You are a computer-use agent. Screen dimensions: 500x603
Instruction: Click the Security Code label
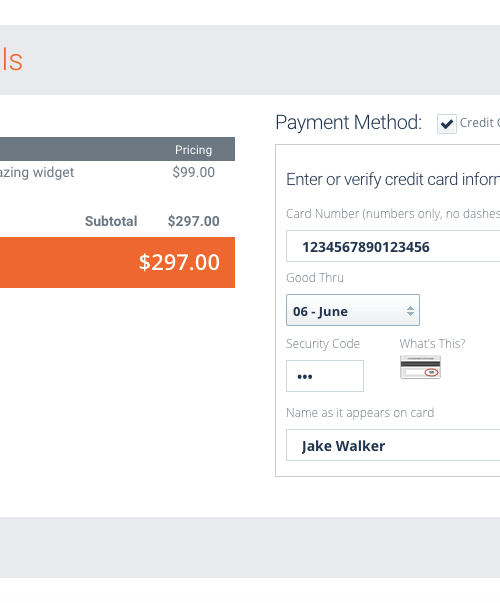(323, 343)
